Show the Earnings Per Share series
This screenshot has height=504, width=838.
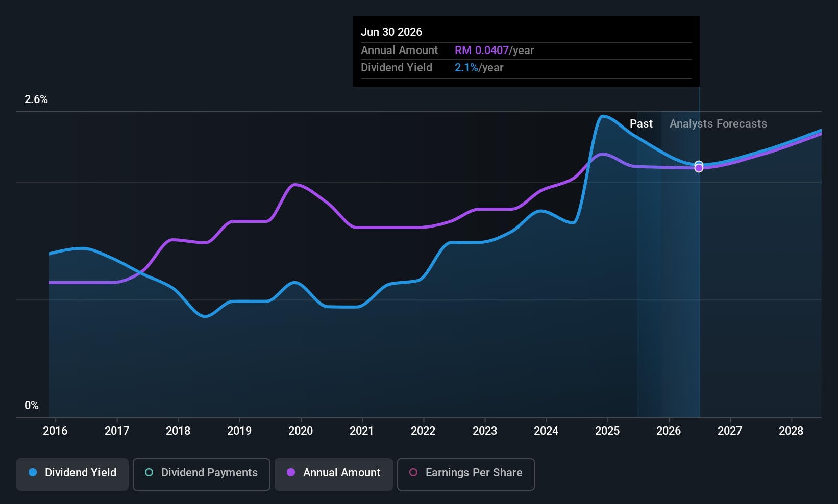click(465, 474)
